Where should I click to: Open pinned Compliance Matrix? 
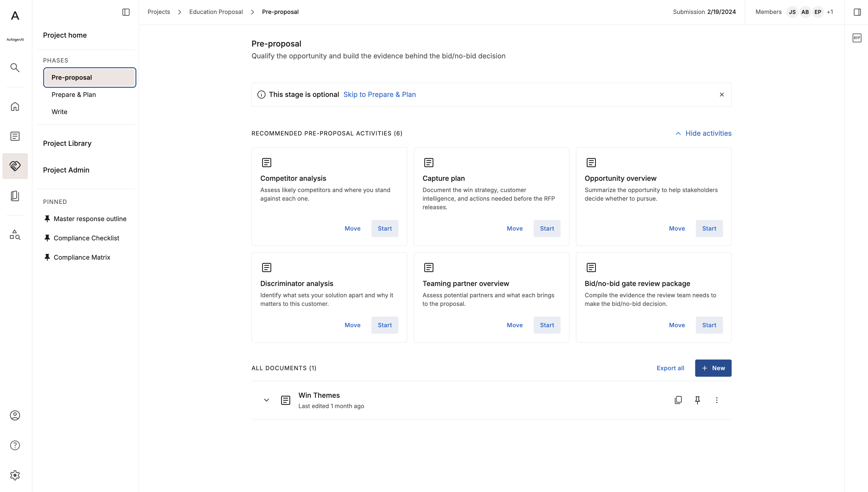77,258
